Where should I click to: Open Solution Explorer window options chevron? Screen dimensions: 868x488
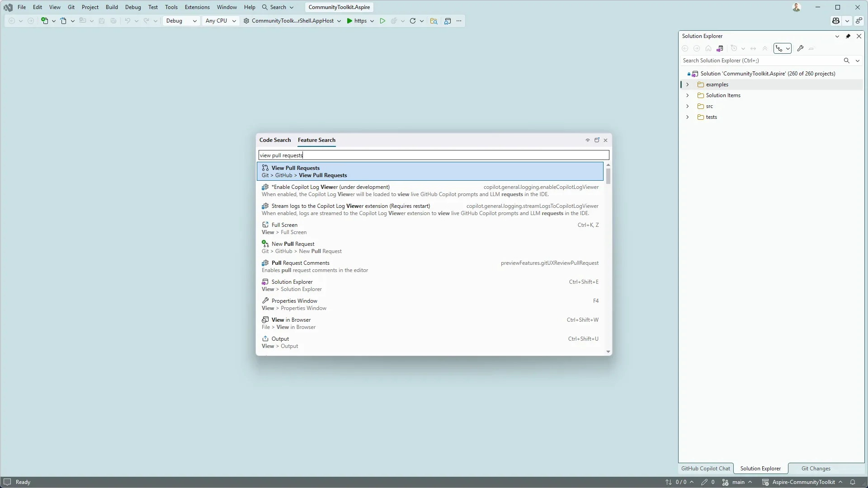837,36
